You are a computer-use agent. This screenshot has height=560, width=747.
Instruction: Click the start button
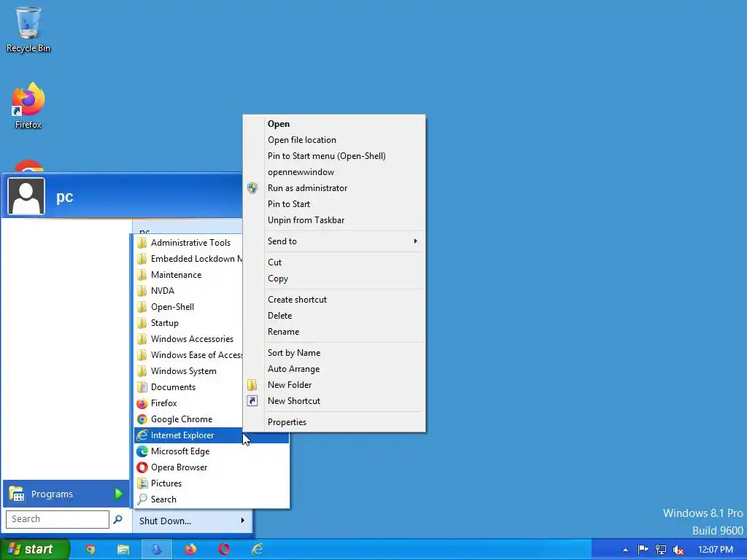pos(35,550)
